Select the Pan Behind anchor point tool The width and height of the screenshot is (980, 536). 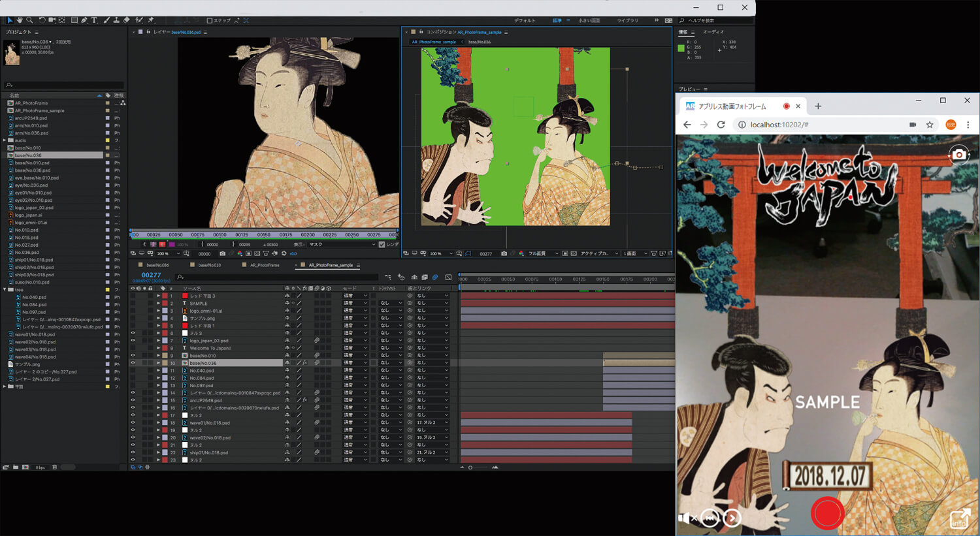62,20
